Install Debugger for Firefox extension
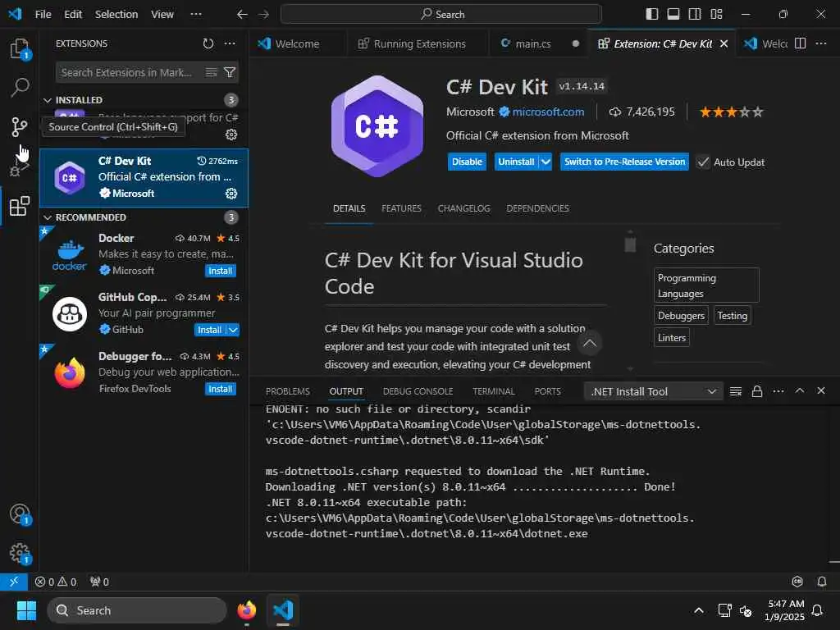The image size is (840, 630). click(220, 389)
